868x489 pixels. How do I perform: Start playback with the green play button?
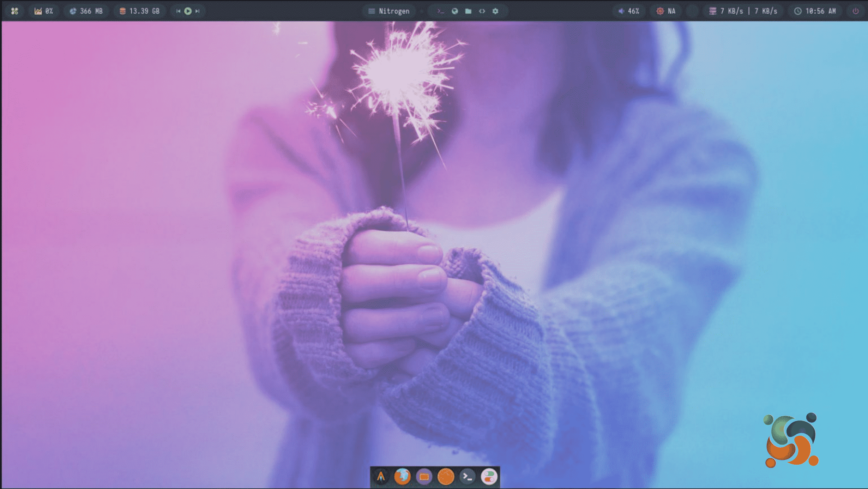pyautogui.click(x=188, y=11)
